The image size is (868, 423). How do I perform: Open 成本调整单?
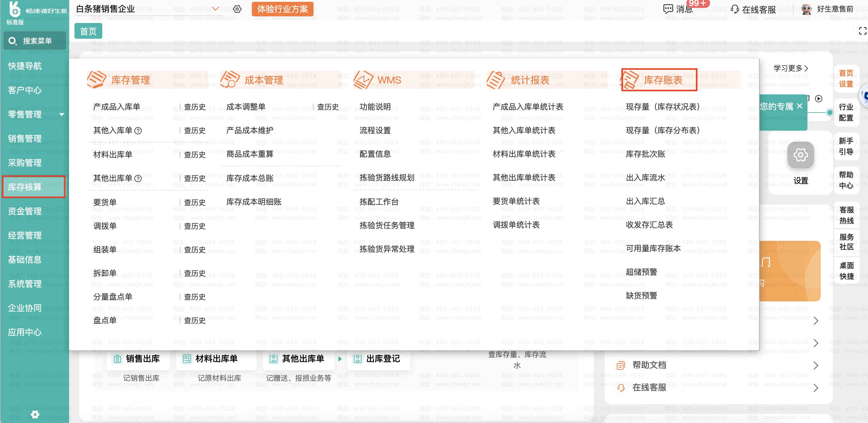click(x=246, y=107)
